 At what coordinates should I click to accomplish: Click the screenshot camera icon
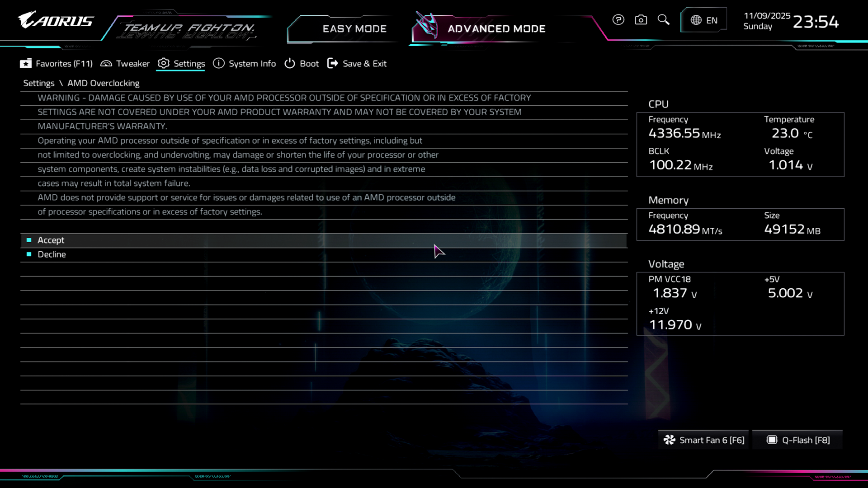[x=641, y=20]
